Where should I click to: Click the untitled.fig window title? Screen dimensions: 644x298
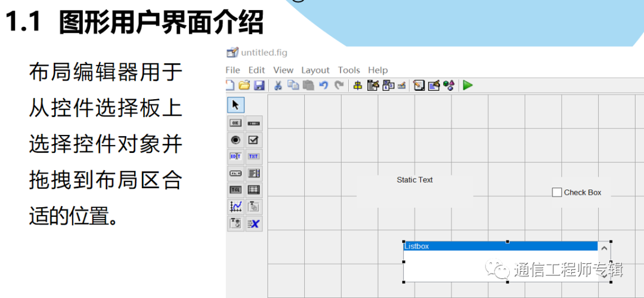tap(264, 53)
